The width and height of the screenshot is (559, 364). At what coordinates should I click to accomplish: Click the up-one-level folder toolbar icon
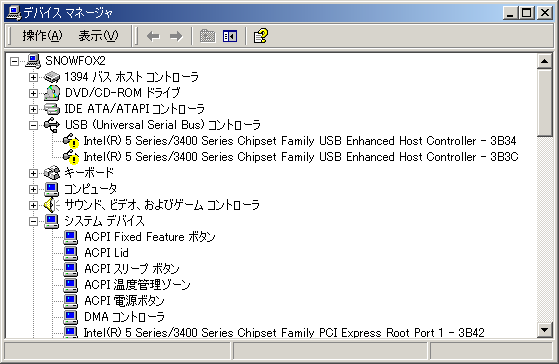(x=207, y=36)
